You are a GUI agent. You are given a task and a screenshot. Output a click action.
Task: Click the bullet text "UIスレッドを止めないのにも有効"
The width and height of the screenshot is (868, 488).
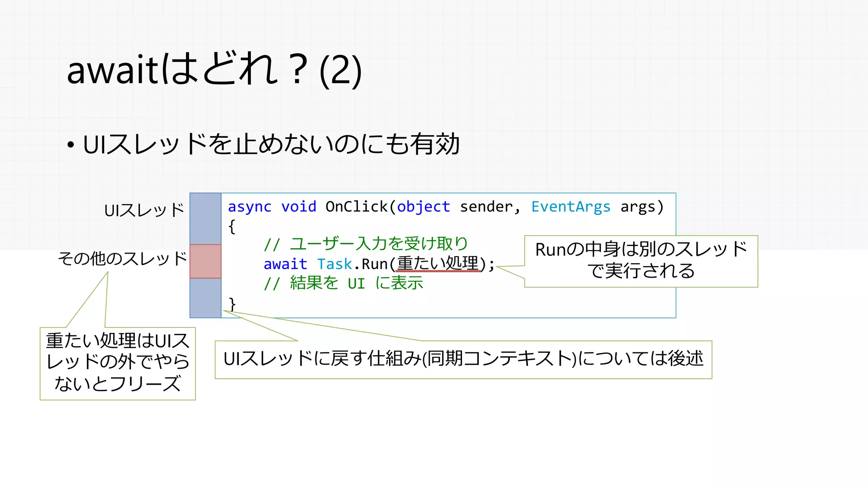click(271, 144)
